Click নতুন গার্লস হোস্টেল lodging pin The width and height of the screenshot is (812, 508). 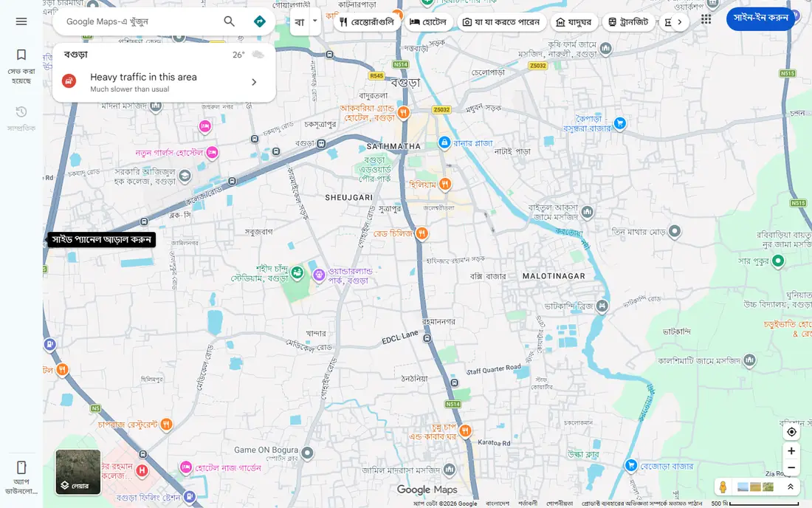(212, 152)
